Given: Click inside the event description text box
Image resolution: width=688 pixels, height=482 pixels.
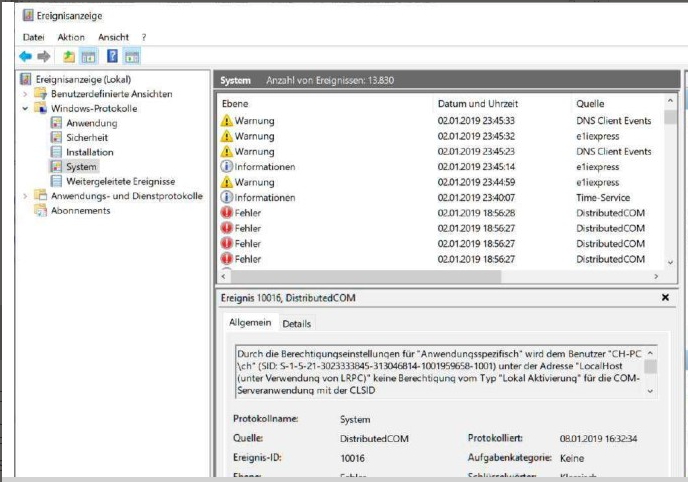Looking at the screenshot, I should (441, 372).
